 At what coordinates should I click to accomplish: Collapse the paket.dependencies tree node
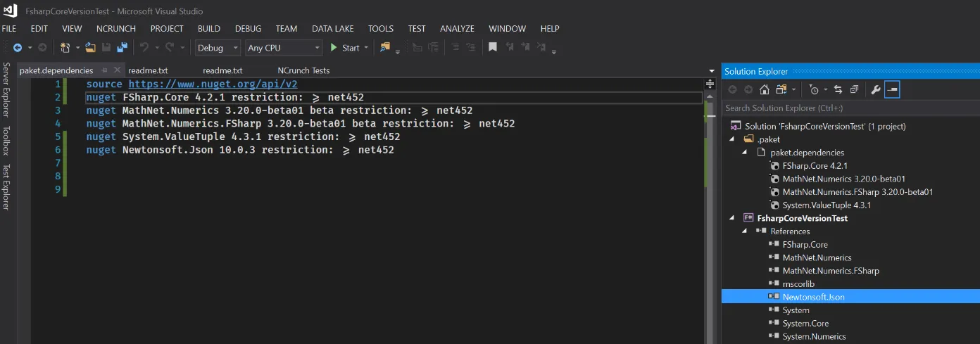746,153
